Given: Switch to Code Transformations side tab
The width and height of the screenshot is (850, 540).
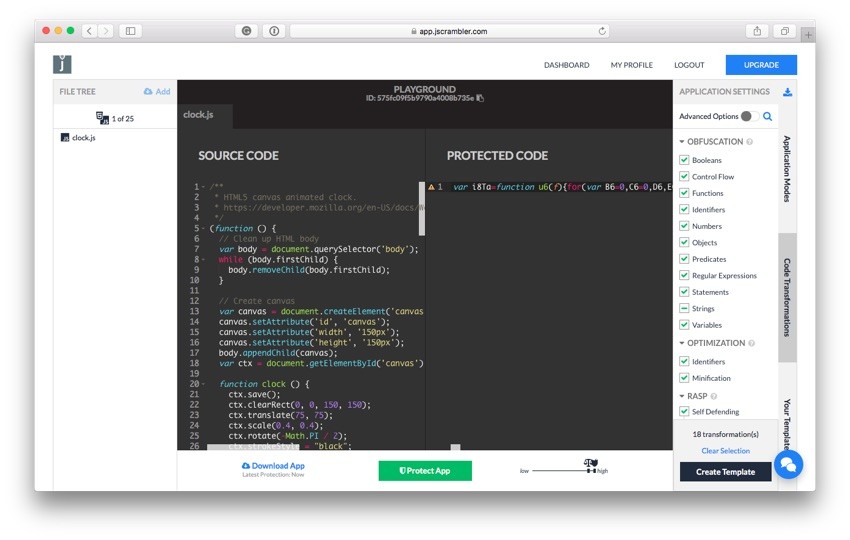Looking at the screenshot, I should click(787, 297).
